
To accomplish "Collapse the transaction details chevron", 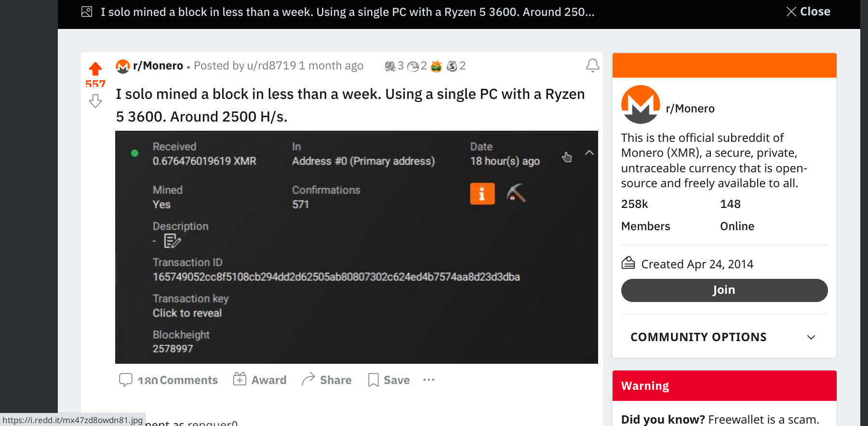I will click(x=589, y=153).
